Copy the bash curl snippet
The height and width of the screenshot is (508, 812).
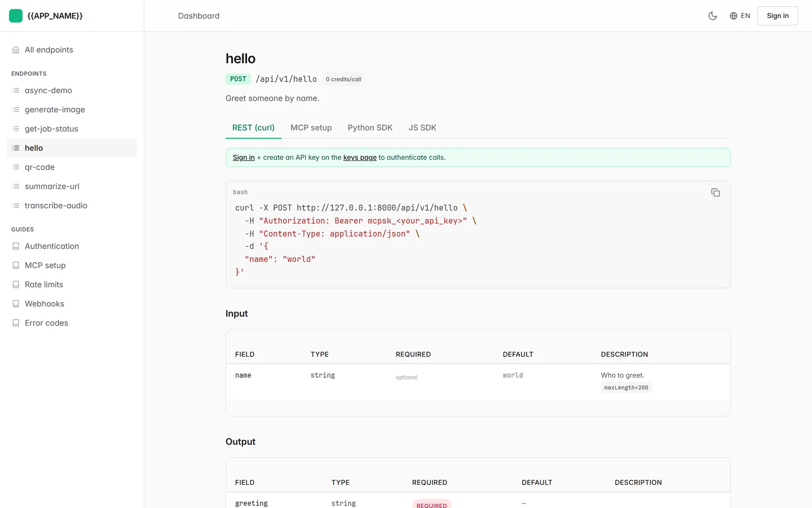(716, 192)
